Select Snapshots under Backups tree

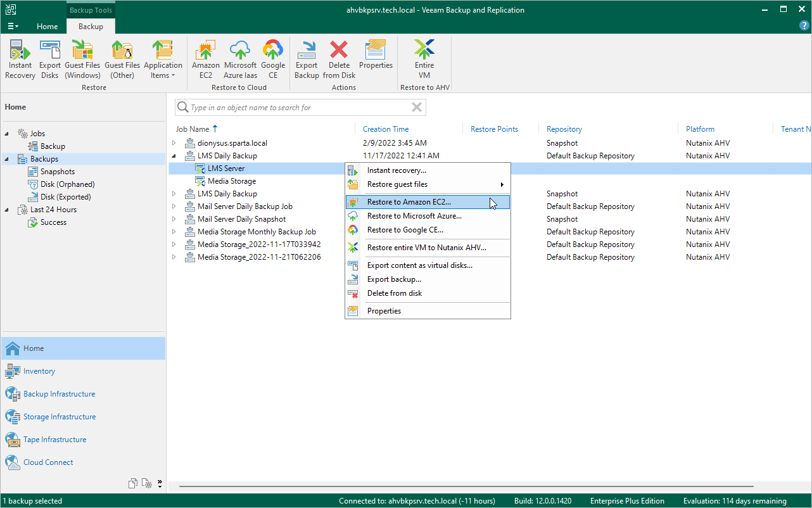(57, 172)
